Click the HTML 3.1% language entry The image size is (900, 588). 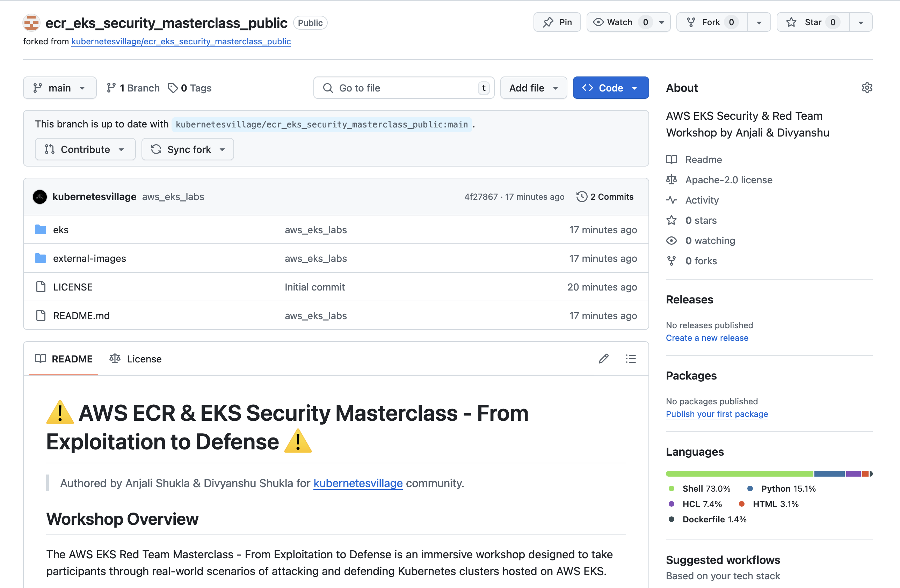pos(768,504)
